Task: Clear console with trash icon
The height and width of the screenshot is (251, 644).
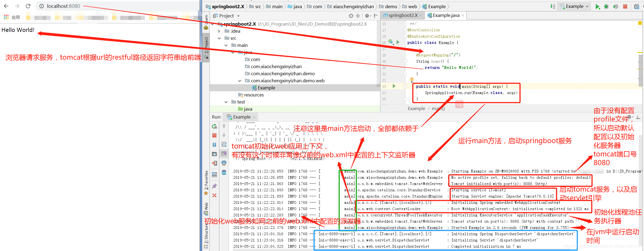Action: [x=224, y=172]
